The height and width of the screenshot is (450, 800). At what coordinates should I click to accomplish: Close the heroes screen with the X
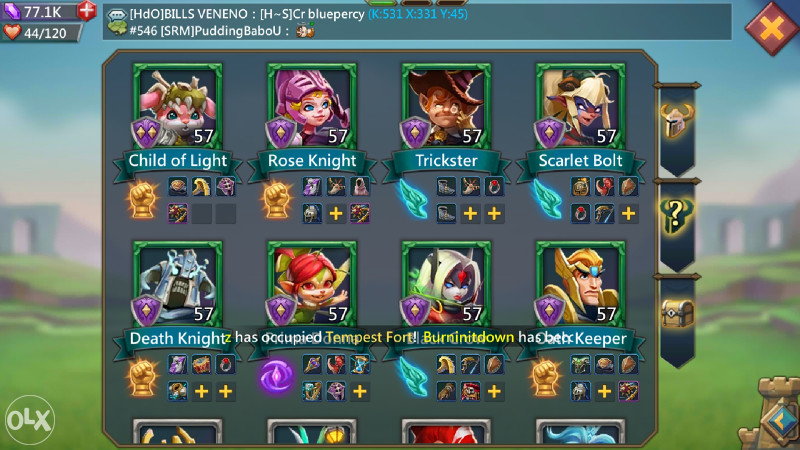(772, 28)
